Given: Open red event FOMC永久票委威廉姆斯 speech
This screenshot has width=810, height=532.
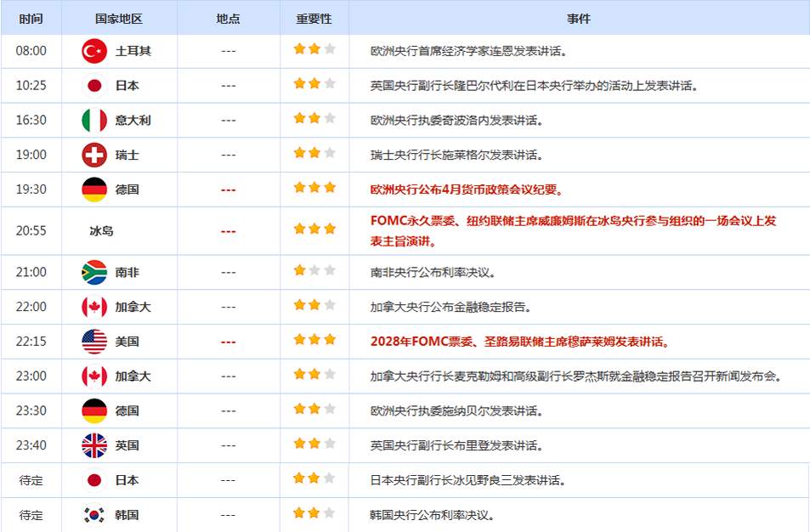Looking at the screenshot, I should pyautogui.click(x=574, y=231).
